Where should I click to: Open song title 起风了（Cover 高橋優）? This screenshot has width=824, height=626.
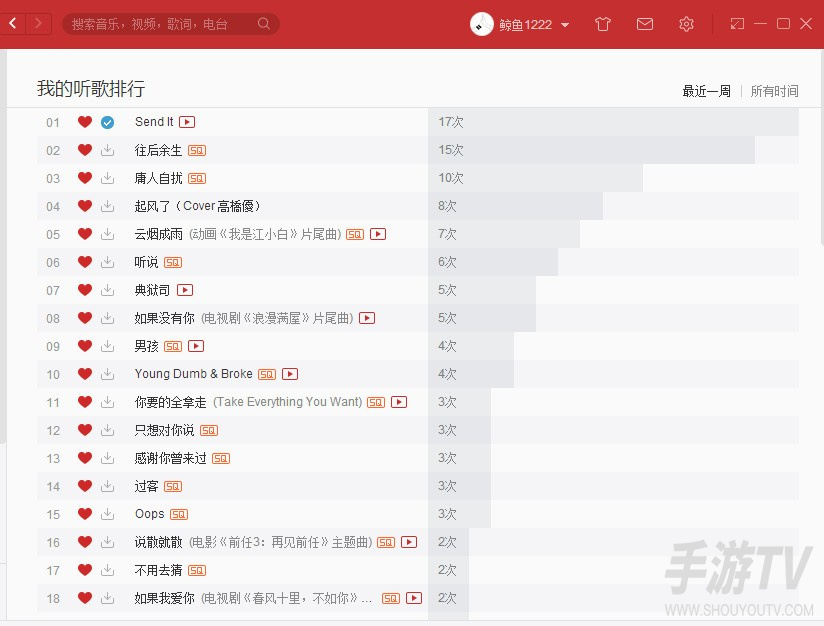198,206
